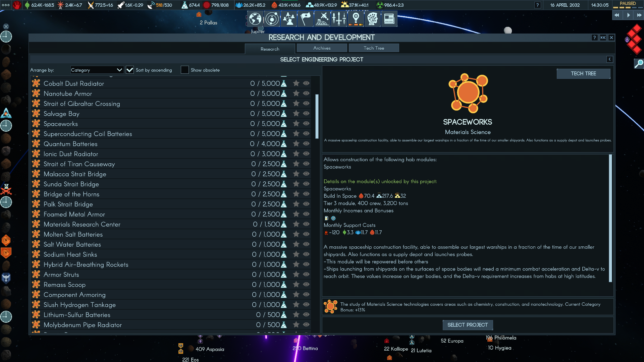Screen dimensions: 644x362
Task: Open the nations flag panel icon
Action: click(x=306, y=19)
